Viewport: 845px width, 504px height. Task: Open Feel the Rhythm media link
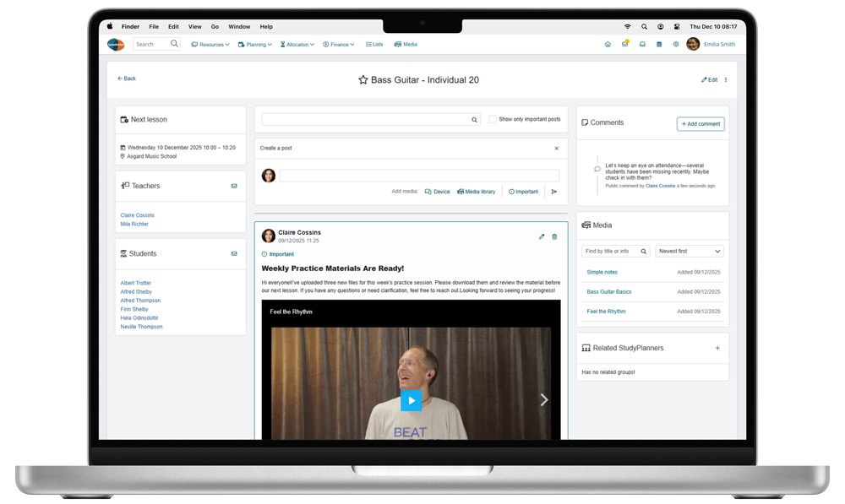[x=606, y=312]
